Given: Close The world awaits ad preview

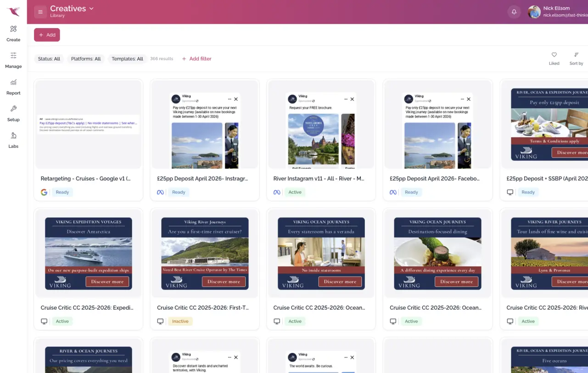Looking at the screenshot, I should (x=352, y=357).
